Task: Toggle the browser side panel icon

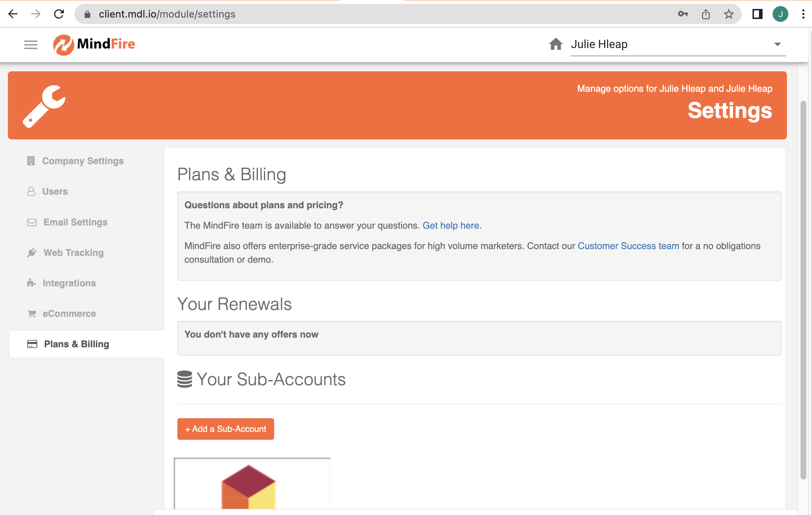Action: [757, 14]
